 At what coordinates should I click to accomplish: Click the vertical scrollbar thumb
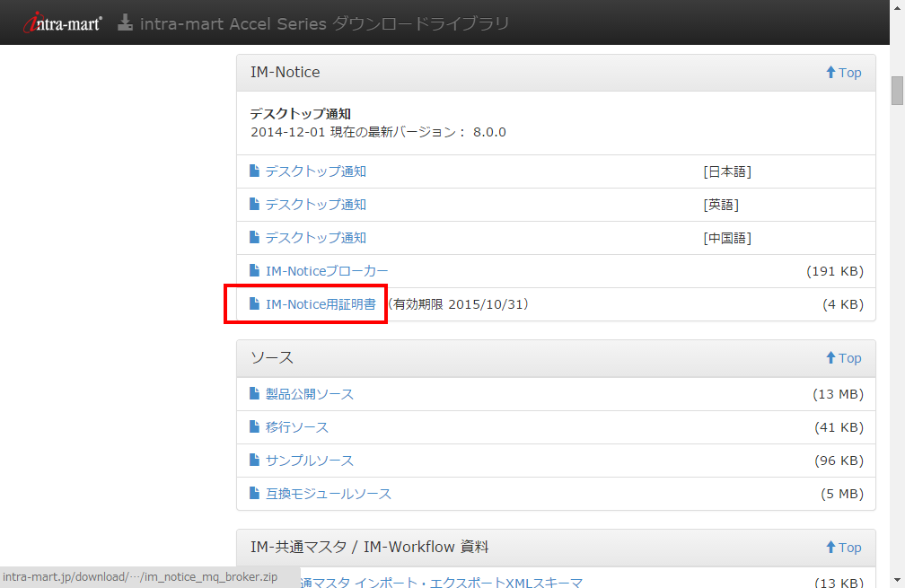tap(897, 91)
